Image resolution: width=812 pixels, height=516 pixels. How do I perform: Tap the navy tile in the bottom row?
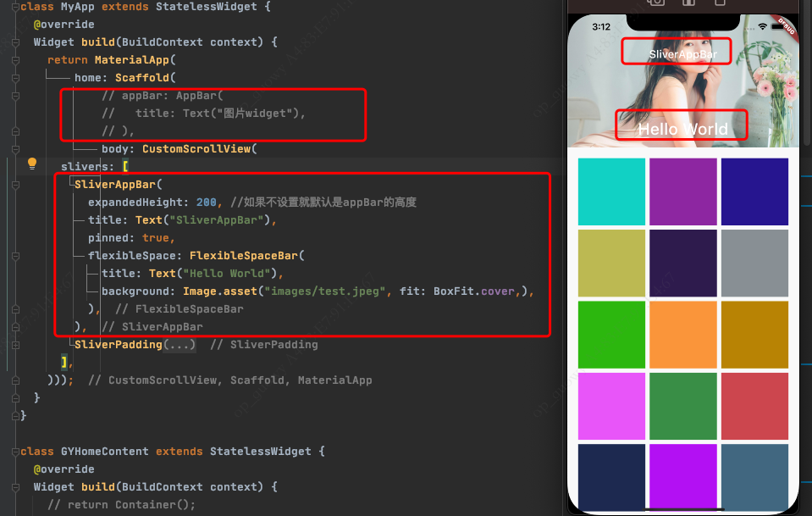(x=611, y=477)
